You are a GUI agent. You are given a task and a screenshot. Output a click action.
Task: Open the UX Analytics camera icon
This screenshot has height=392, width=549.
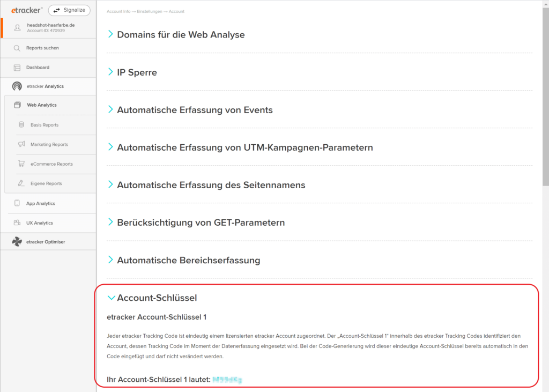[x=17, y=223]
